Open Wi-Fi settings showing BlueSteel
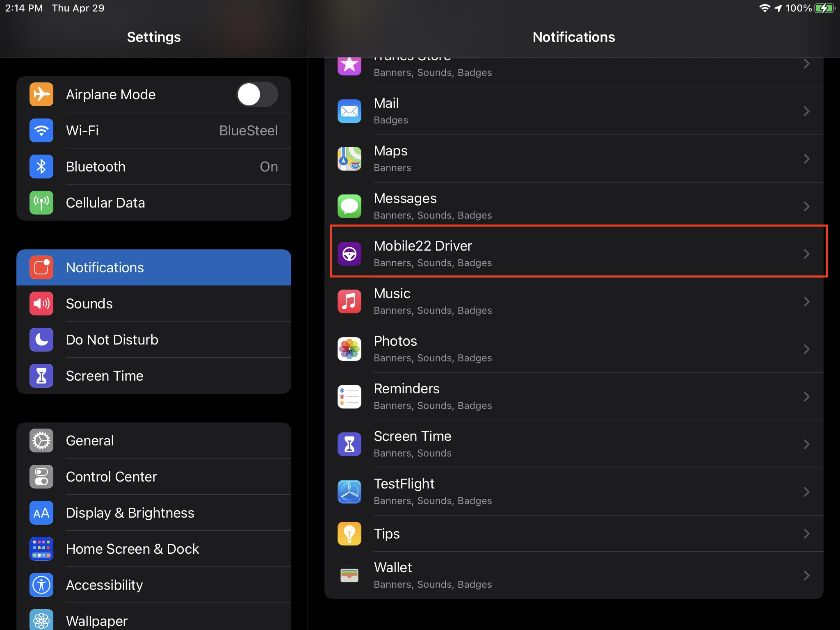This screenshot has height=630, width=840. point(154,130)
